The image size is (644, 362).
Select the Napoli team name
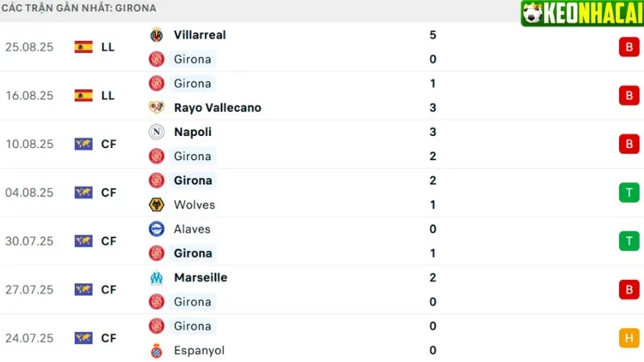coord(192,132)
